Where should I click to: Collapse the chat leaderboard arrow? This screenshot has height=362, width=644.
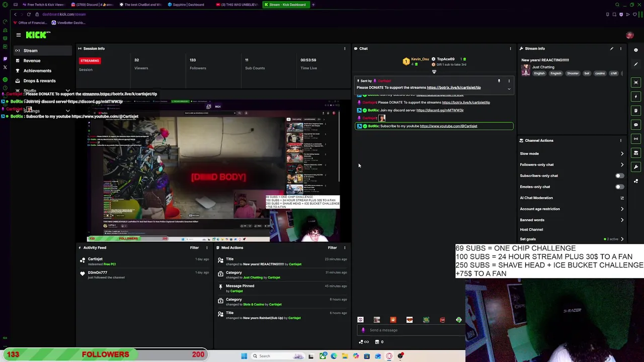pyautogui.click(x=434, y=72)
